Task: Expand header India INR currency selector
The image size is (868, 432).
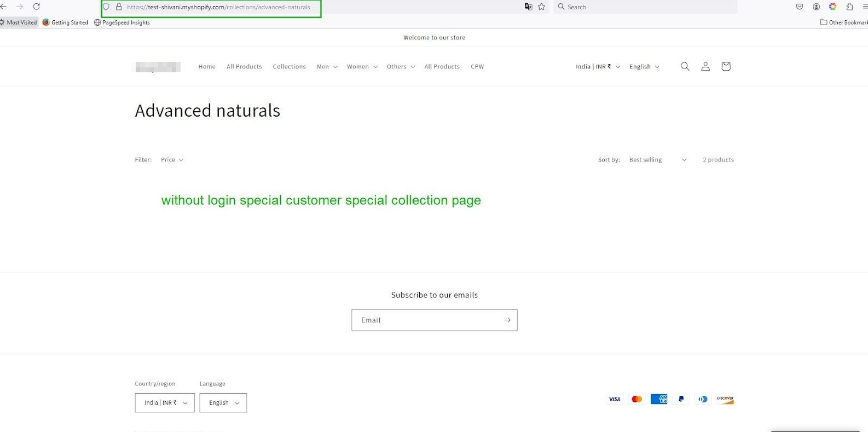Action: pyautogui.click(x=598, y=67)
